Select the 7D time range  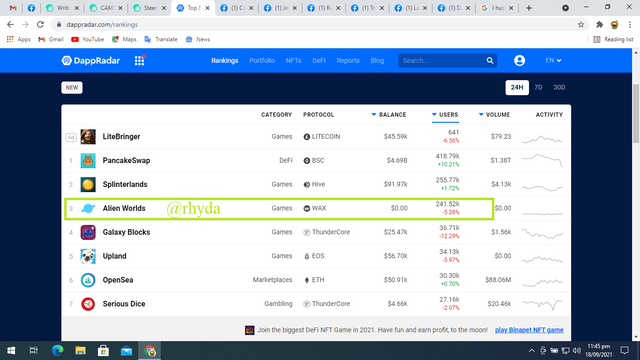(x=538, y=87)
